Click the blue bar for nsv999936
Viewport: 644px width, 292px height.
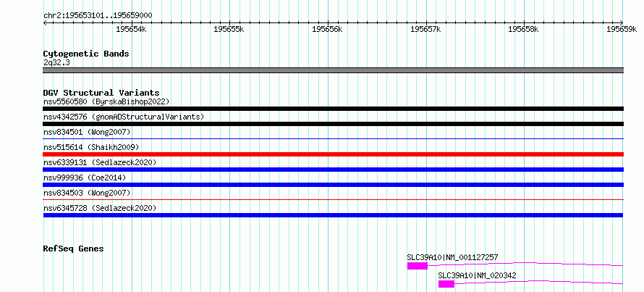(333, 185)
